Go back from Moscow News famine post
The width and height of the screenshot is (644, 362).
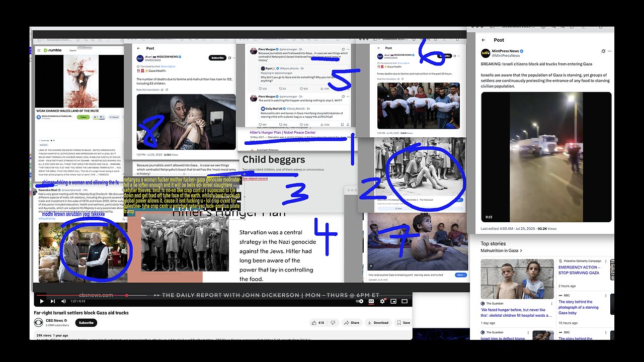click(138, 49)
